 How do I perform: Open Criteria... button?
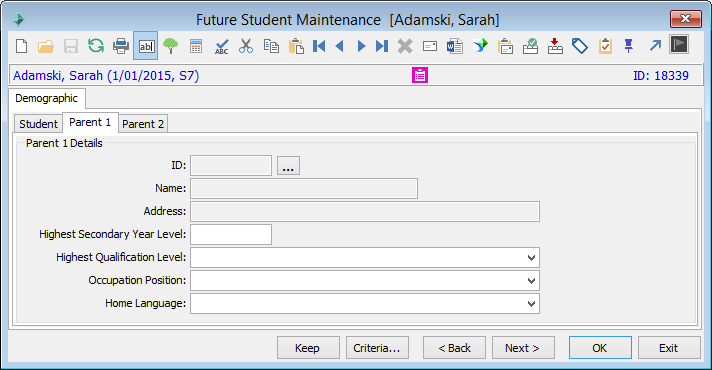(x=377, y=348)
